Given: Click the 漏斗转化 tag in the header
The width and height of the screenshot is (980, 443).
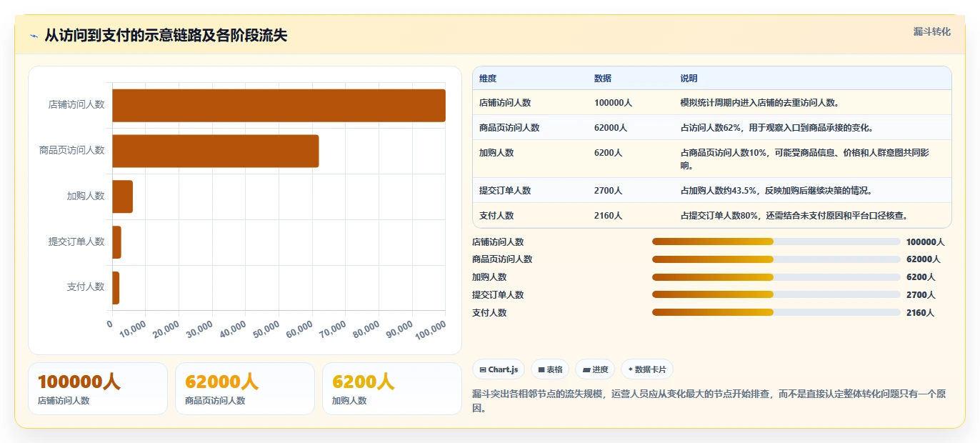Looking at the screenshot, I should click(x=931, y=31).
